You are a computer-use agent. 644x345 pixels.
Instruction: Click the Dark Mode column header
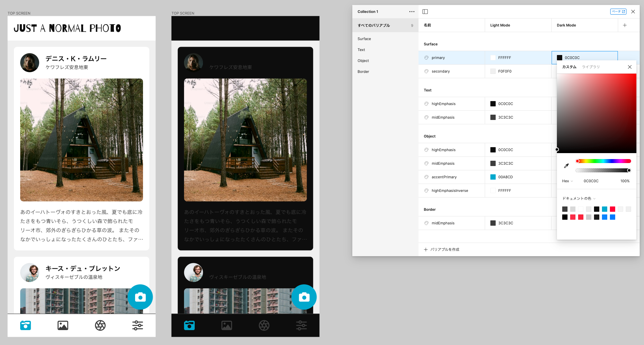585,25
